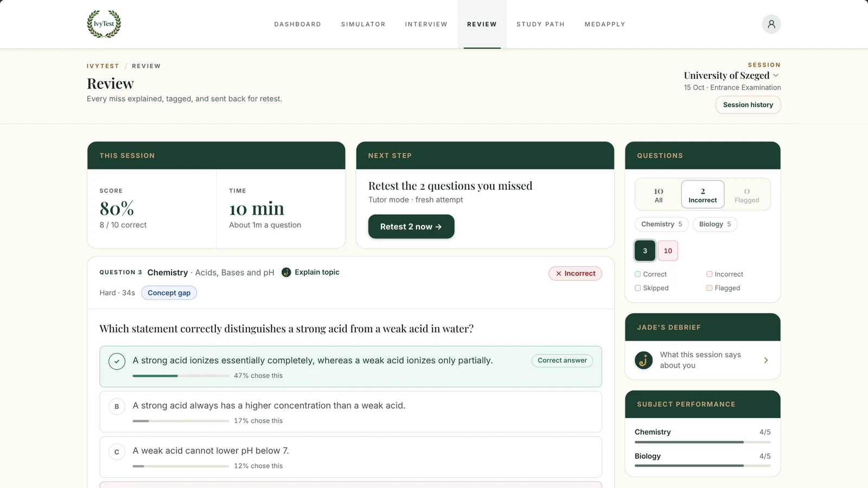Click the checkmark circle on the correct answer

pyautogui.click(x=117, y=361)
